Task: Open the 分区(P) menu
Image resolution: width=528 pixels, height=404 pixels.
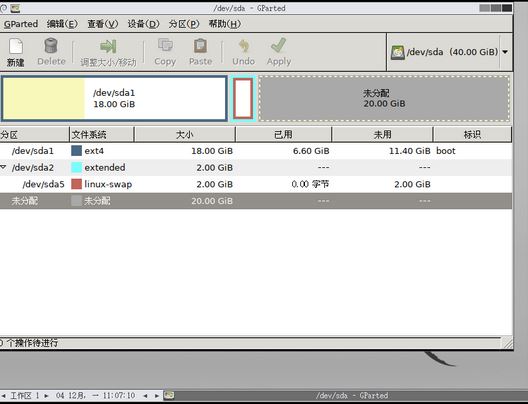Action: [184, 24]
